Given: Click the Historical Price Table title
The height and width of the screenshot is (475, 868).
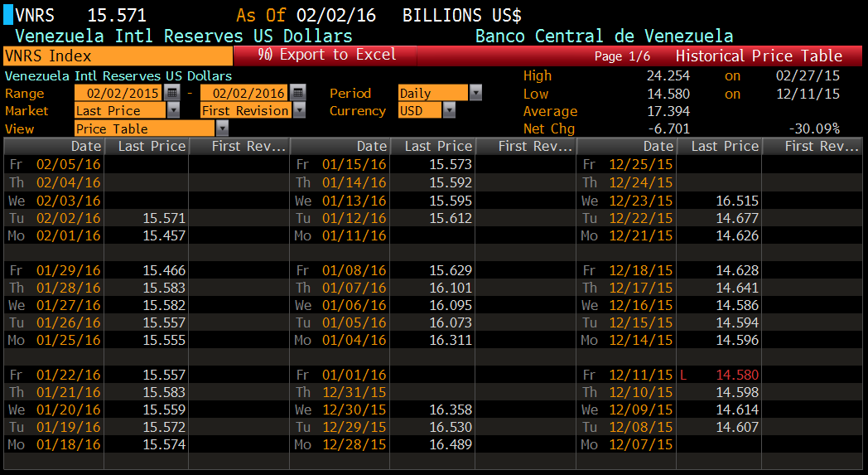Looking at the screenshot, I should coord(759,56).
